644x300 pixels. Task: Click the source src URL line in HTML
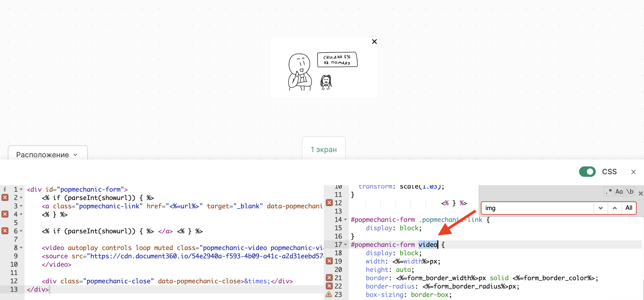pos(183,256)
